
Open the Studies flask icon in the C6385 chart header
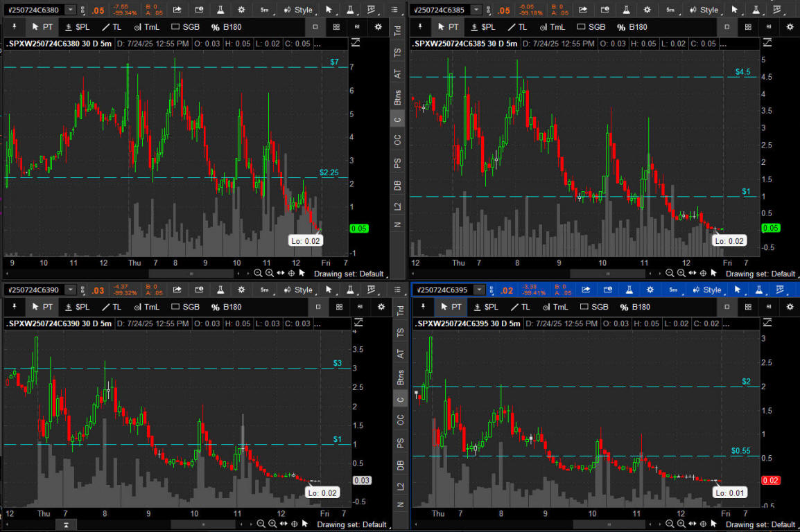(x=625, y=10)
